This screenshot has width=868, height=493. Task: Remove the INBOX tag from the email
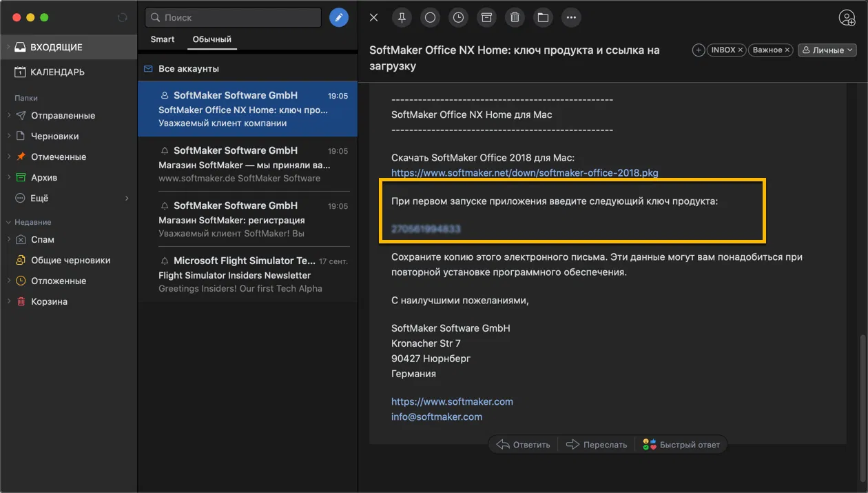tap(741, 50)
